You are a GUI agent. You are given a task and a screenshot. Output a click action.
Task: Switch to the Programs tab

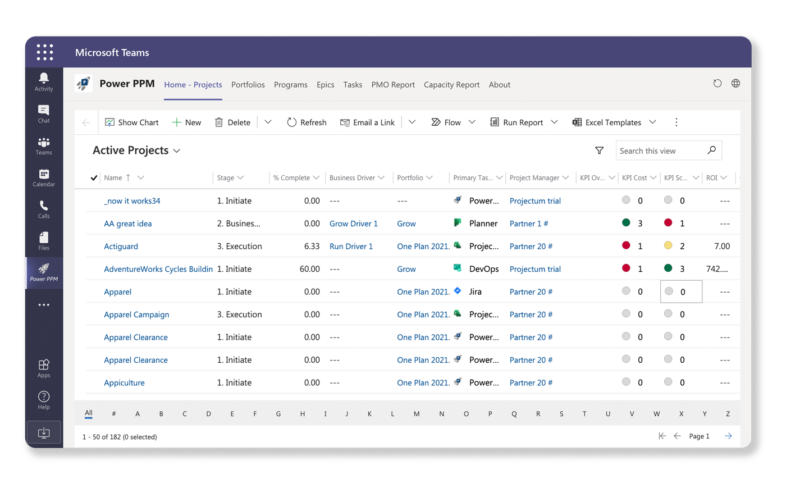(x=291, y=85)
